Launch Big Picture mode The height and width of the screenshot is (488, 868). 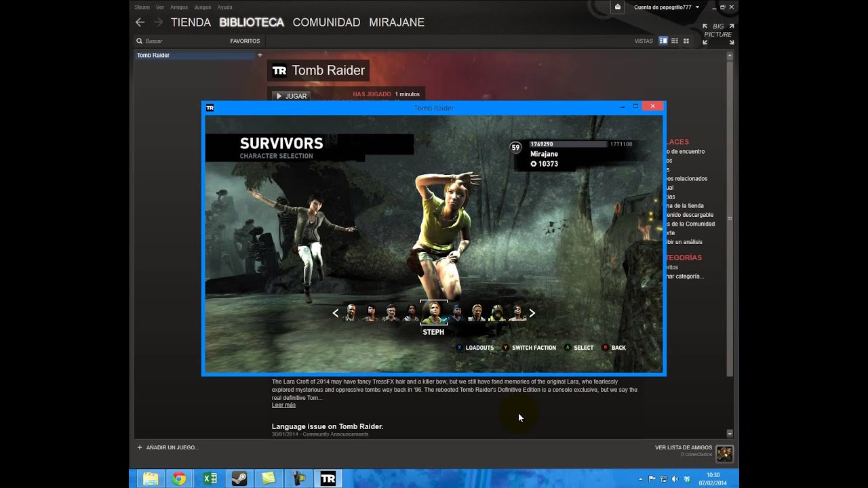(718, 34)
